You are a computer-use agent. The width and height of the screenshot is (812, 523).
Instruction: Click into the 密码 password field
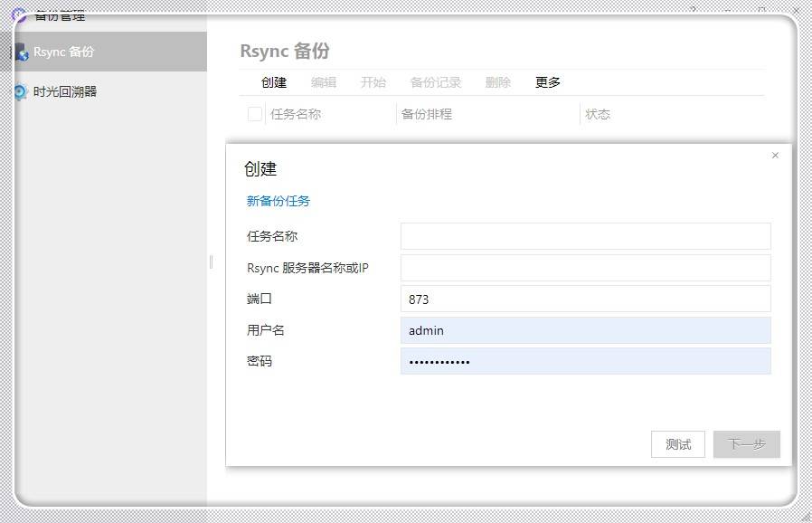[x=585, y=361]
